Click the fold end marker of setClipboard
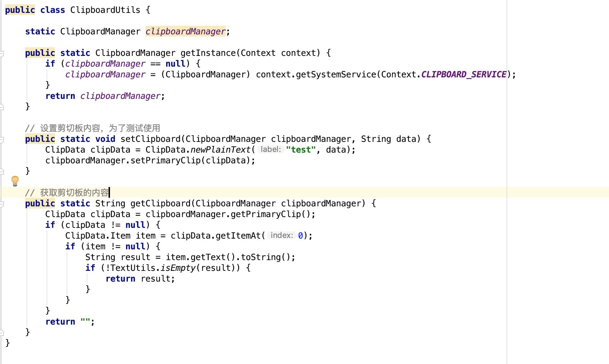Viewport: 609px width, 364px height. (2, 171)
